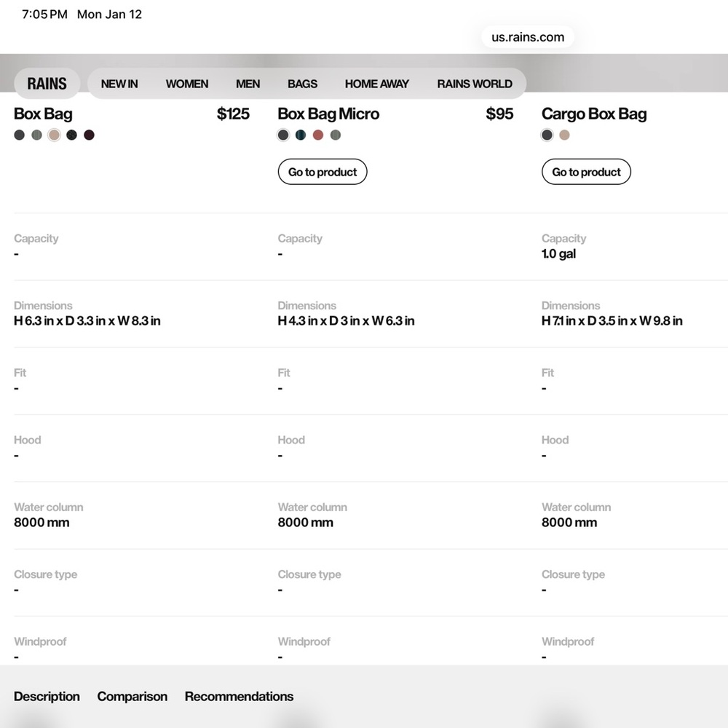Click Box Bag's 8000 mm water column value
728x728 pixels.
tap(41, 523)
